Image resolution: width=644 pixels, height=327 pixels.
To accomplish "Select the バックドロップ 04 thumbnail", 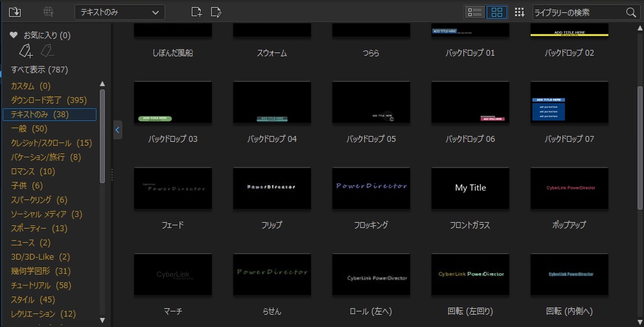I will tap(272, 102).
